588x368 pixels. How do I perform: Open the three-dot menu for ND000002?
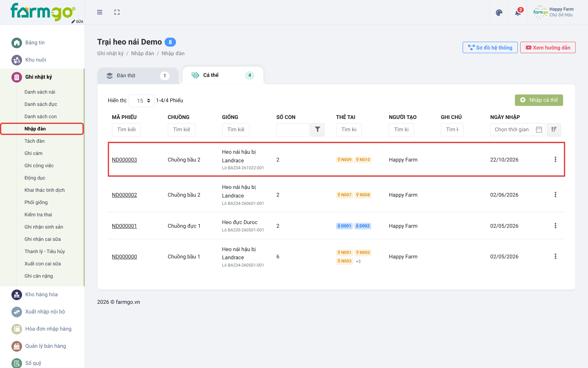[x=555, y=194]
